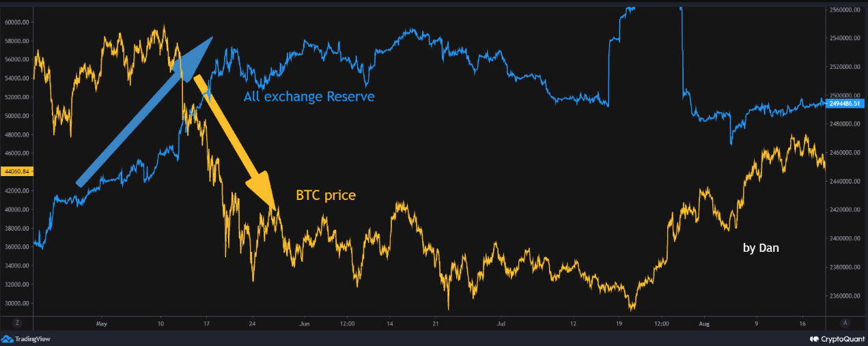Click the Jul date on time axis
The height and width of the screenshot is (346, 868).
click(502, 323)
